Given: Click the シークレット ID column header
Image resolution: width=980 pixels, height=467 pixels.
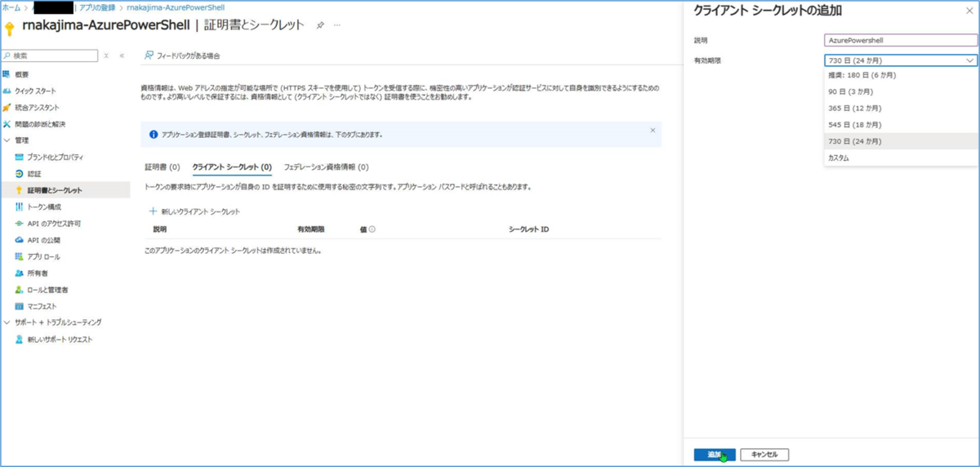Looking at the screenshot, I should point(528,229).
